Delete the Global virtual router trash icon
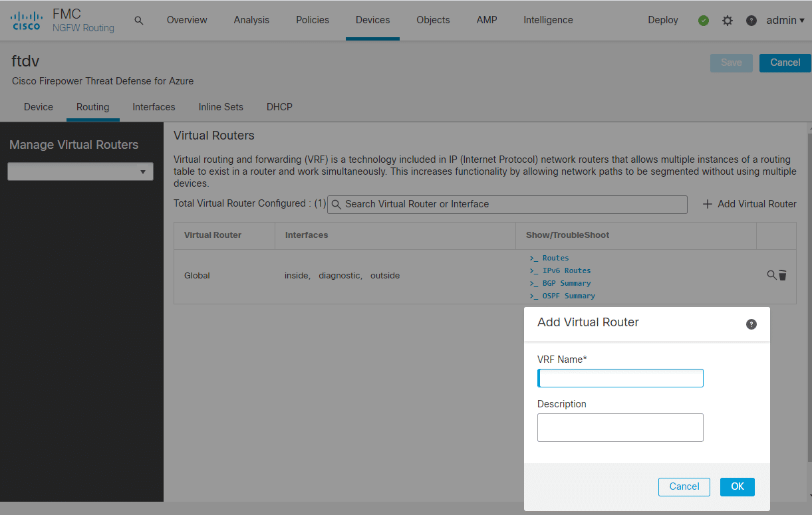812x515 pixels. click(x=783, y=275)
